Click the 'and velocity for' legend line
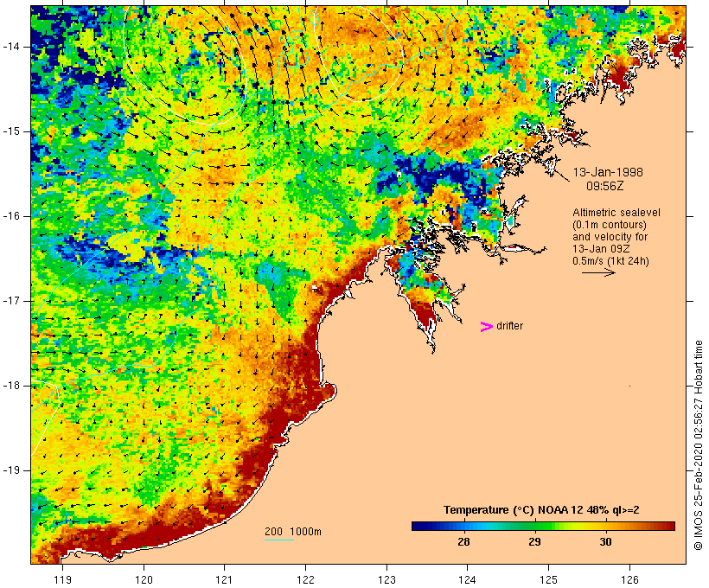The height and width of the screenshot is (588, 709). pos(610,237)
